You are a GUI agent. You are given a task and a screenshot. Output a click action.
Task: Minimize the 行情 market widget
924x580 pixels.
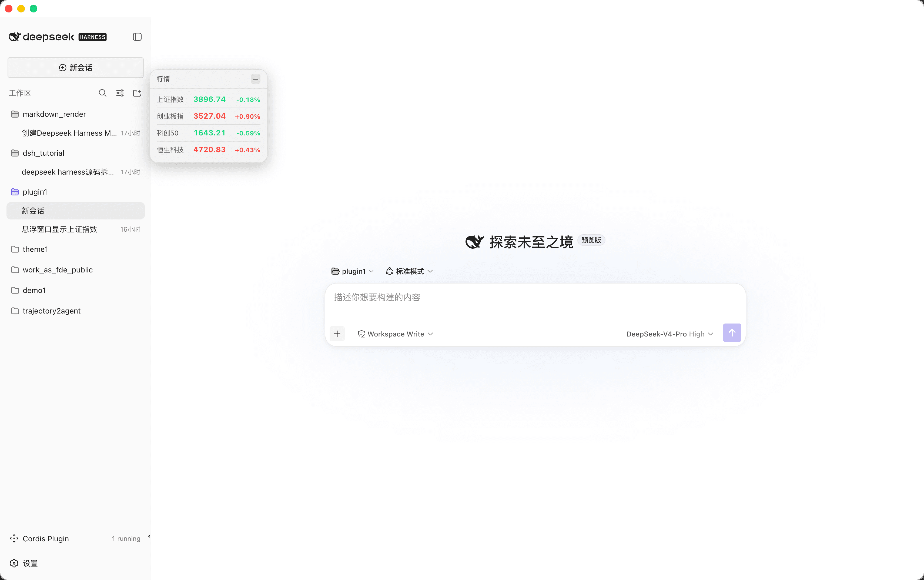(x=255, y=79)
